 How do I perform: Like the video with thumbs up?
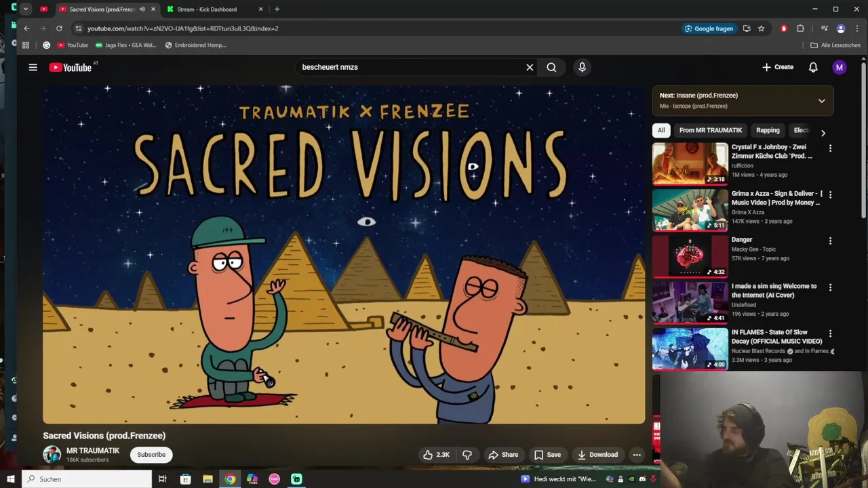point(437,455)
